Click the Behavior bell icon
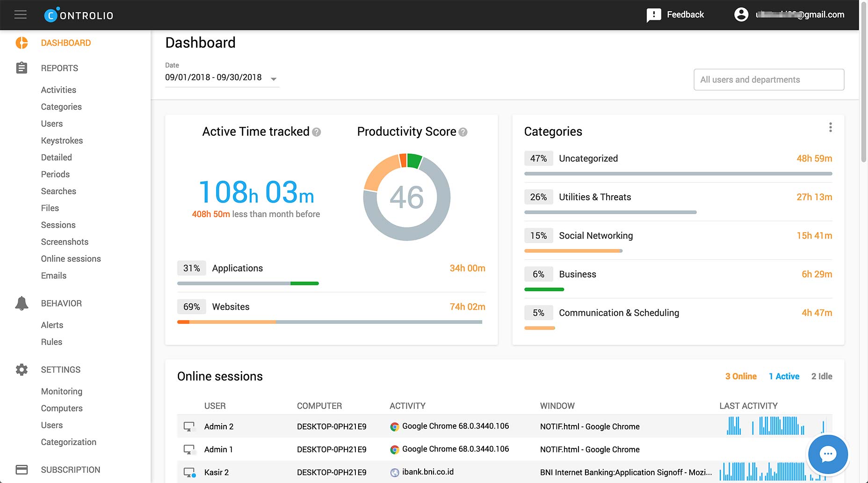This screenshot has height=483, width=868. point(22,303)
